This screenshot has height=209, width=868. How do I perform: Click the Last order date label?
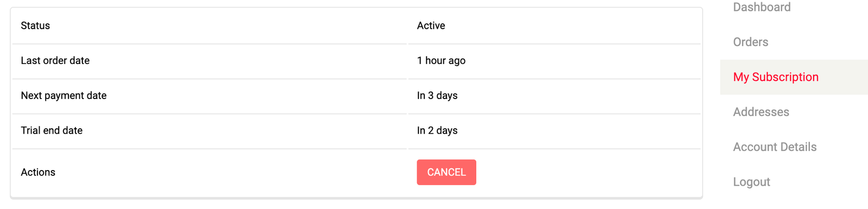[x=55, y=61]
